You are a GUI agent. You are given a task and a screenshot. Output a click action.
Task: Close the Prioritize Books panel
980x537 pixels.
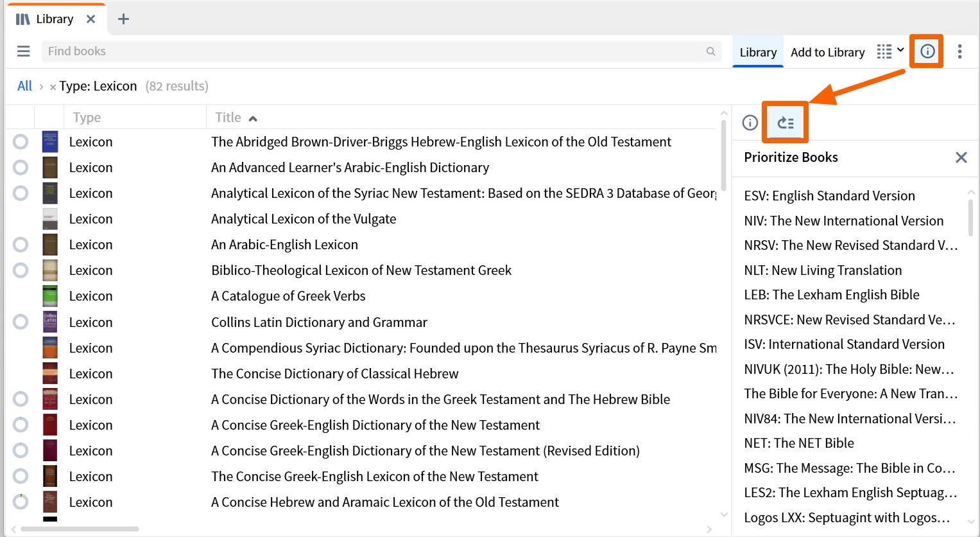pos(961,157)
